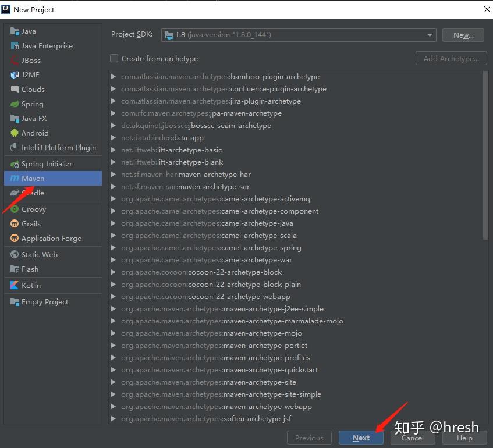Select lift-archetype-blank row
Viewport: 493px width, 448px height.
(297, 162)
